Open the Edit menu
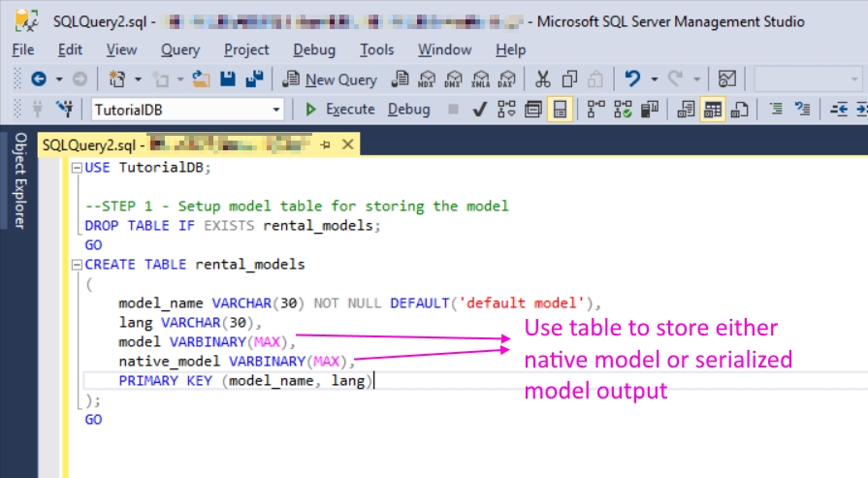 point(70,49)
